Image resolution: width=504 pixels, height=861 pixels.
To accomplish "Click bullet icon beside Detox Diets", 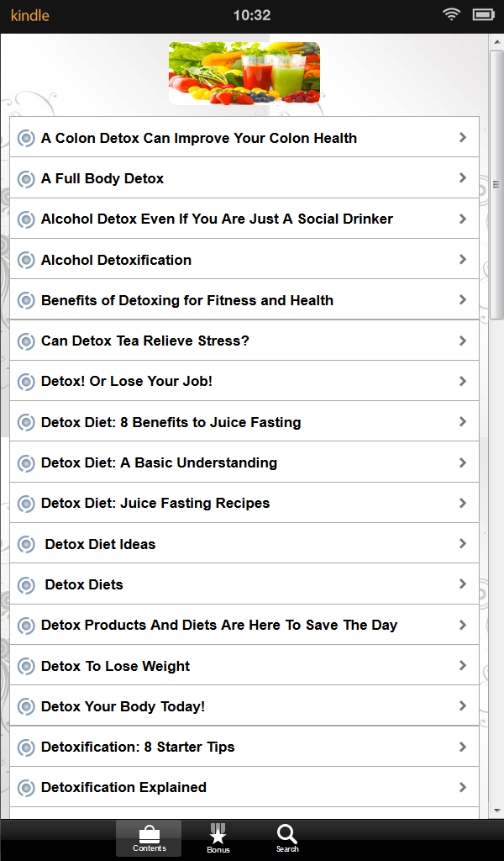I will click(x=26, y=585).
